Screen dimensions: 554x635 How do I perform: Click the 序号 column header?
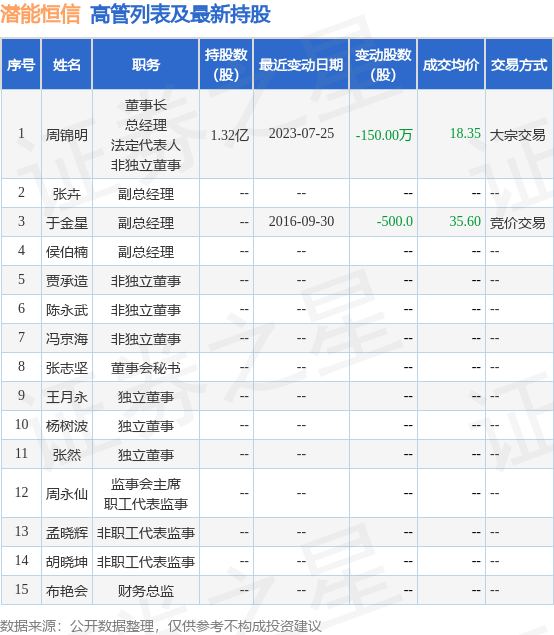[x=21, y=64]
